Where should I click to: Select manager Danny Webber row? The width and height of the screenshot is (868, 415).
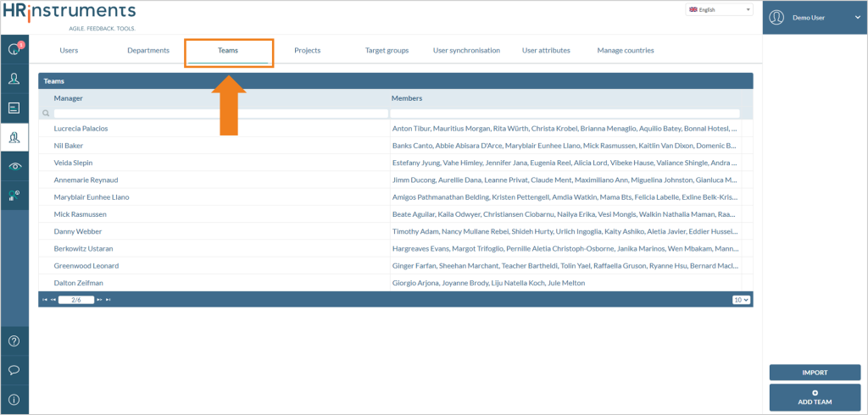(77, 231)
